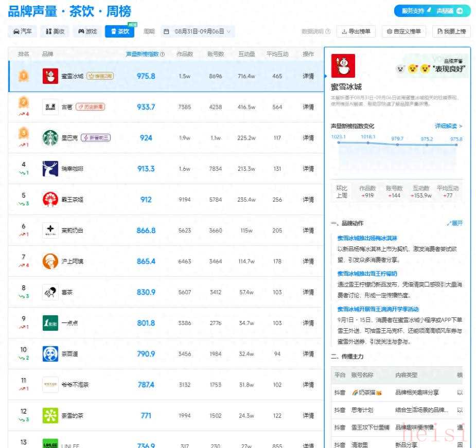Switch to the 游戏 category tab

(87, 31)
